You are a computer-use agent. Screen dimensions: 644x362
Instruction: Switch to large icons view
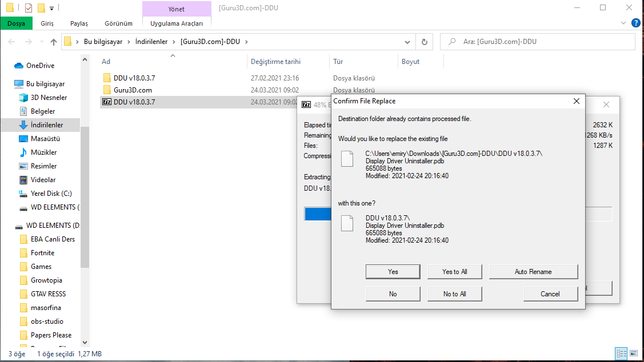click(634, 353)
